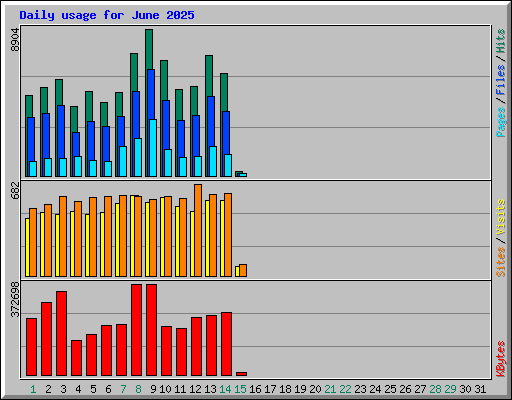Click day 29 on the date axis
Image resolution: width=512 pixels, height=400 pixels.
click(450, 389)
